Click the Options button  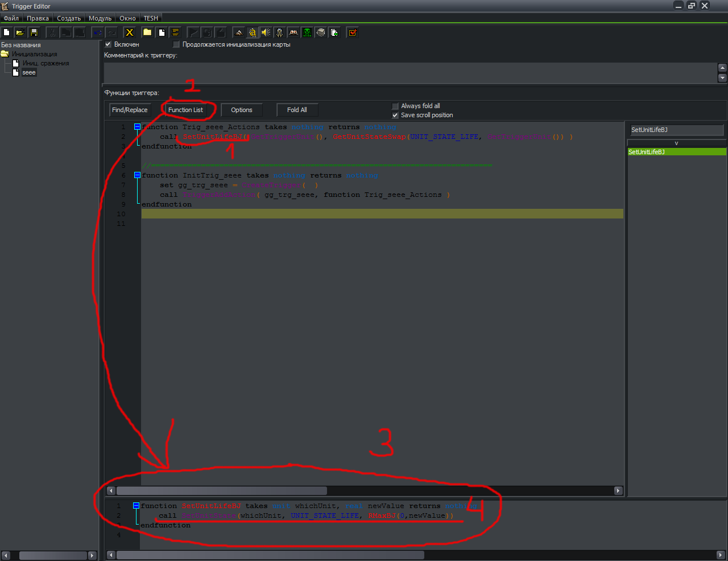(242, 110)
